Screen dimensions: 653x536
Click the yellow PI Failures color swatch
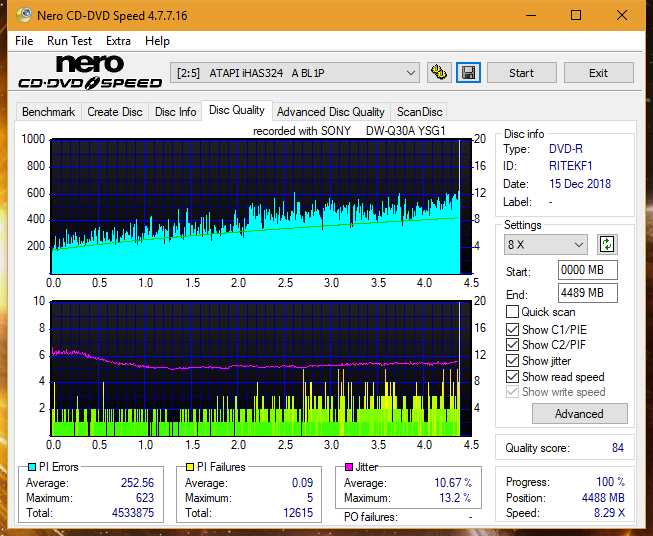pyautogui.click(x=190, y=467)
